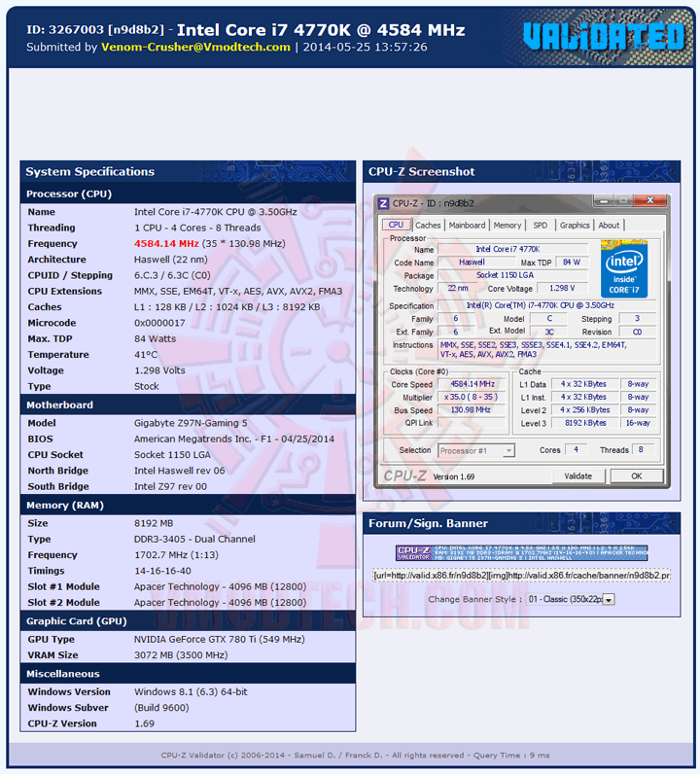The height and width of the screenshot is (774, 700).
Task: Open the About tab
Action: tap(609, 225)
